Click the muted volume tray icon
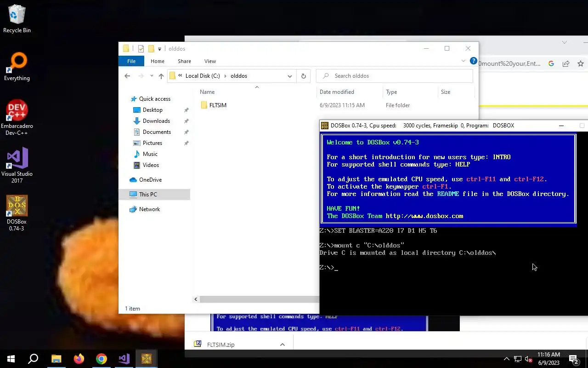588x368 pixels. 529,359
